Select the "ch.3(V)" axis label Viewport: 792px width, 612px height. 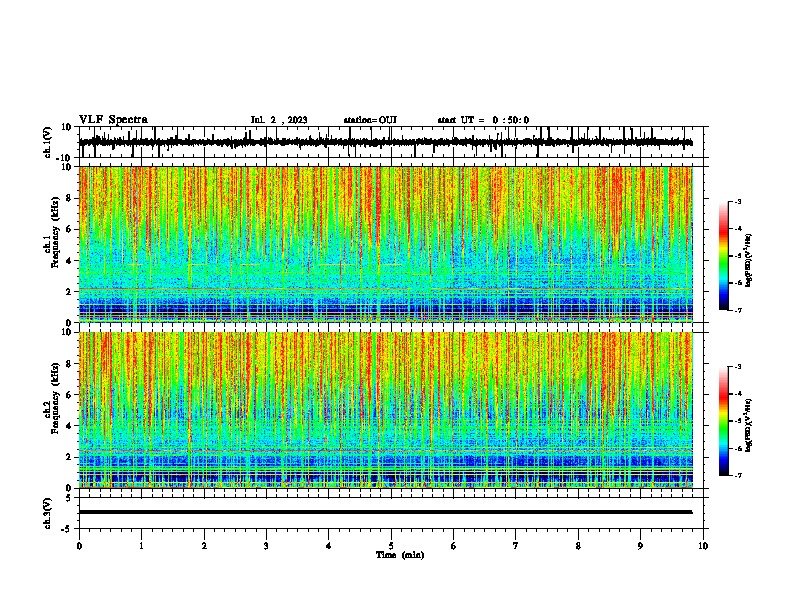point(48,513)
